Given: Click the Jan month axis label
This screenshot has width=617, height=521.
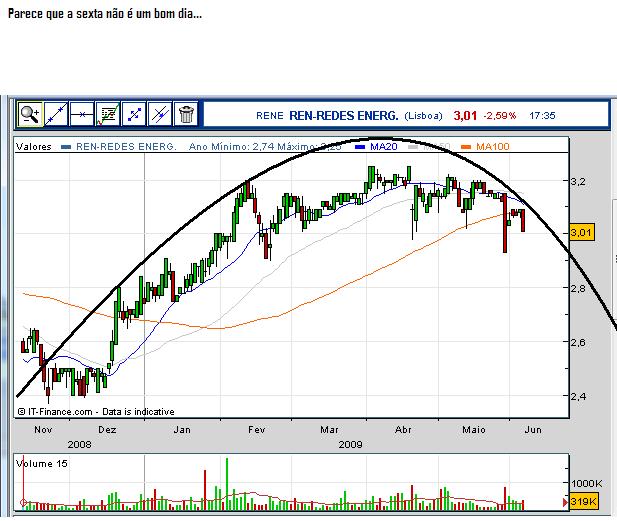Looking at the screenshot, I should [182, 430].
